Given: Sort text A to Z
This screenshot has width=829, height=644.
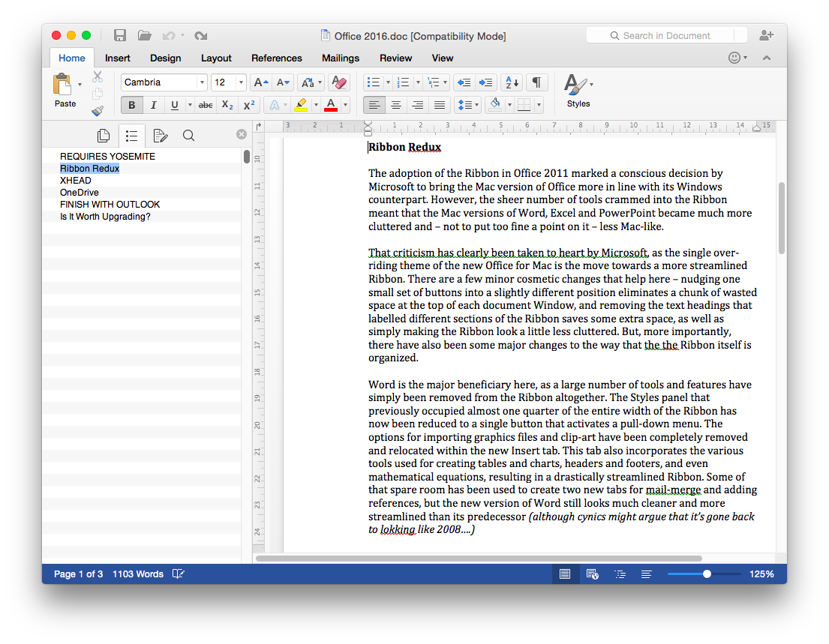Looking at the screenshot, I should pos(512,82).
